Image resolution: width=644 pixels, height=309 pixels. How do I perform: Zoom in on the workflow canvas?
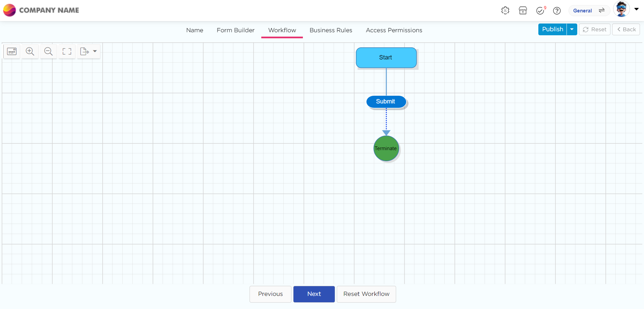[30, 51]
